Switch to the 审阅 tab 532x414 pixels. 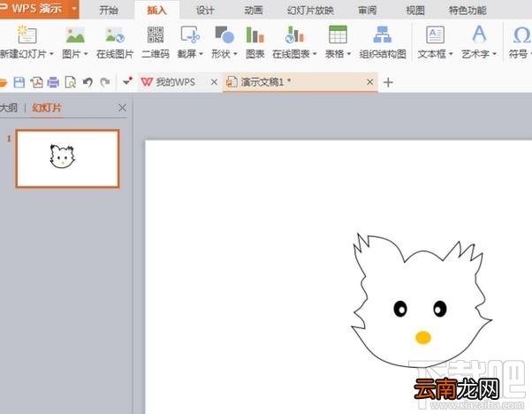pos(367,11)
